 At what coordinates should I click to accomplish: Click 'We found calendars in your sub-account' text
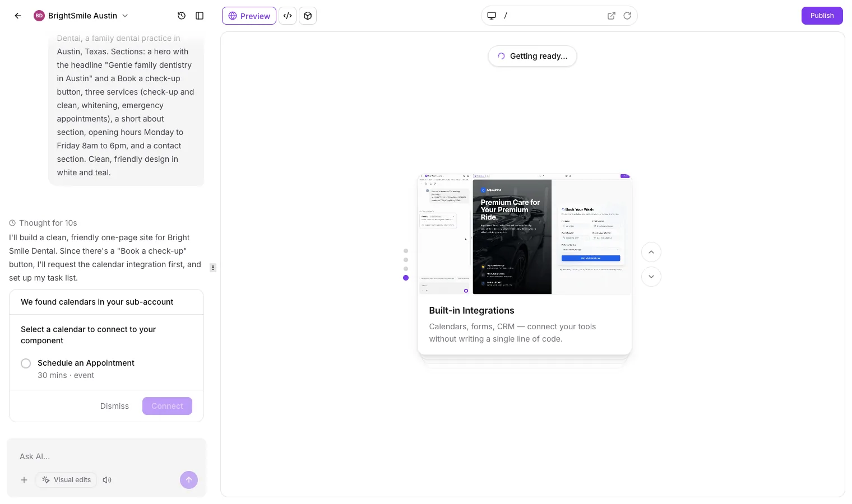pos(97,302)
